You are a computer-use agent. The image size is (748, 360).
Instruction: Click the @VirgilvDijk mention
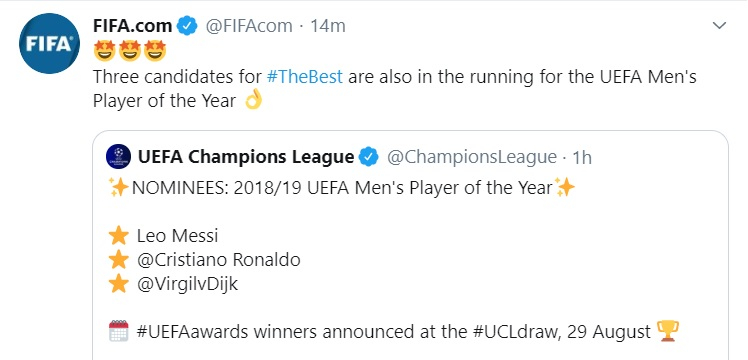tap(187, 284)
